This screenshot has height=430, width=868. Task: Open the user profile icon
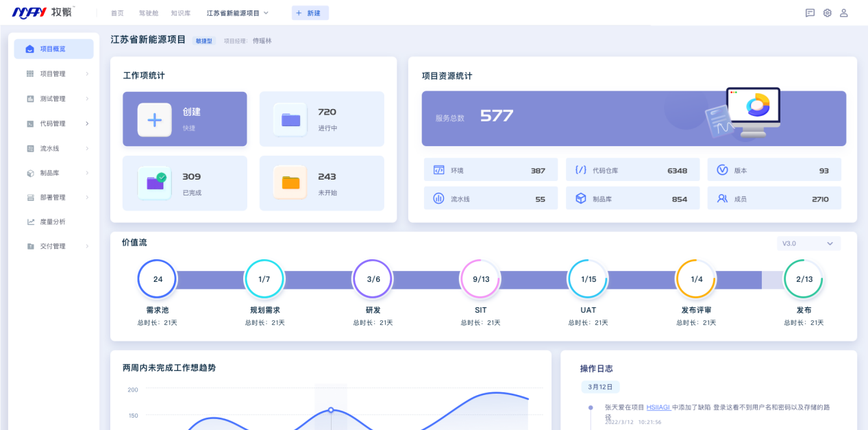[844, 13]
